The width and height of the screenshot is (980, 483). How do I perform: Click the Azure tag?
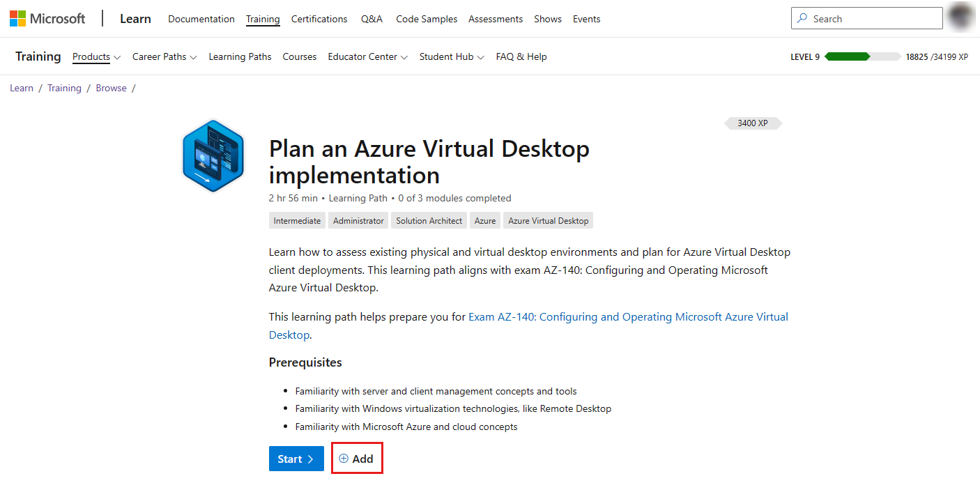coord(485,221)
